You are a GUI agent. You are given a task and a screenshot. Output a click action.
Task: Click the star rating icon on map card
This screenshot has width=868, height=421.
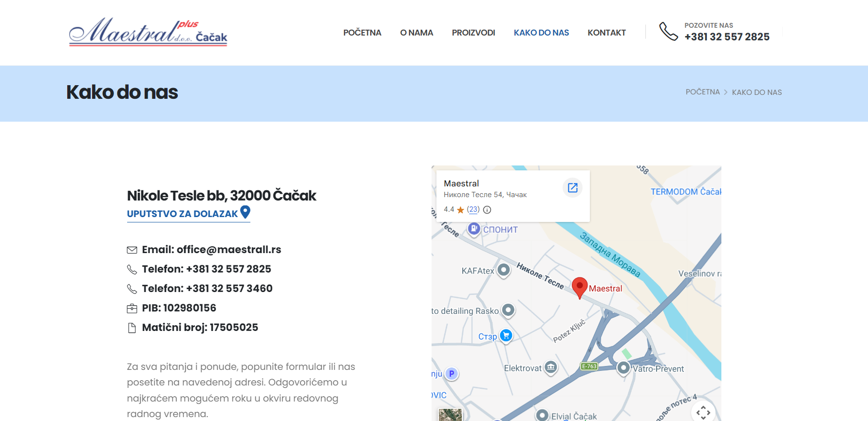pos(460,210)
